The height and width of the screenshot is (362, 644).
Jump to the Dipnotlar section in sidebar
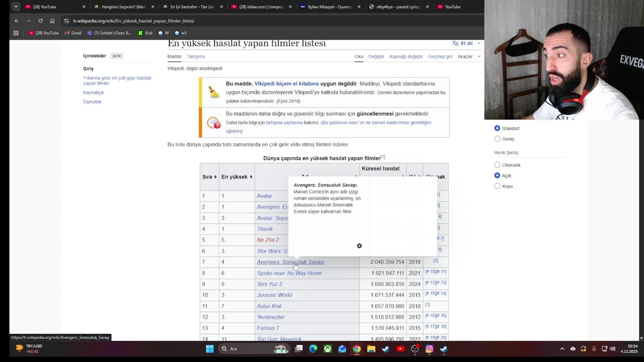click(92, 102)
